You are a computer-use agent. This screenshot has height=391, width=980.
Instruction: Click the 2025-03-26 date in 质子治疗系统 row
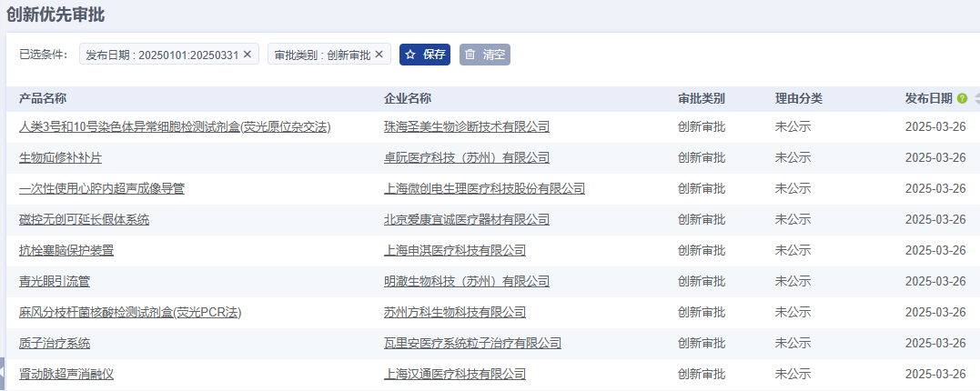click(x=935, y=344)
